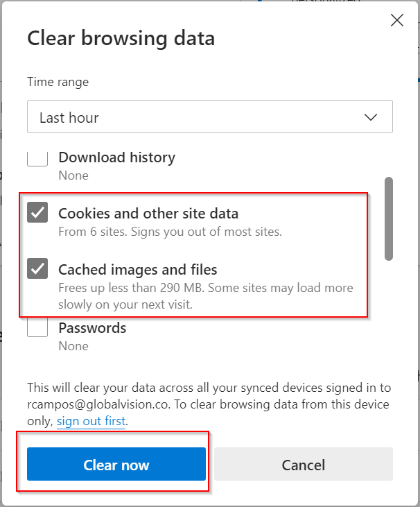This screenshot has height=507, width=420.
Task: Open the Time range combo box
Action: [209, 117]
